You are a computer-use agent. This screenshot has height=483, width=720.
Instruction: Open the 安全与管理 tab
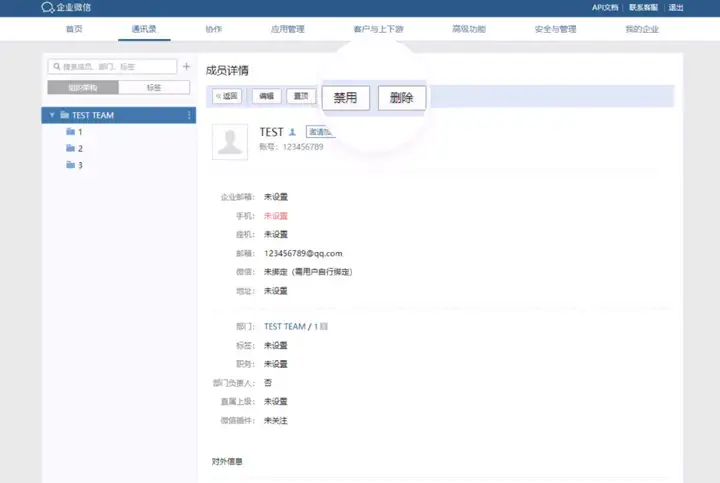(555, 29)
